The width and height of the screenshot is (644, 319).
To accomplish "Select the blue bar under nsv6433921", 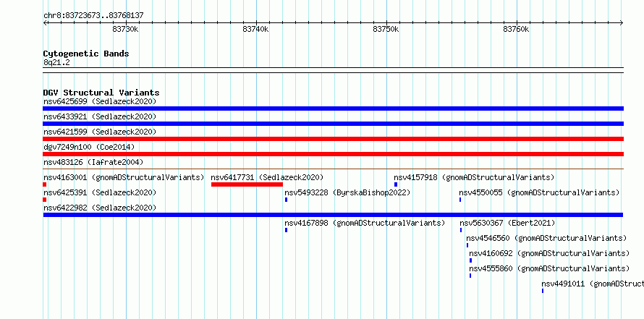I will coord(334,124).
